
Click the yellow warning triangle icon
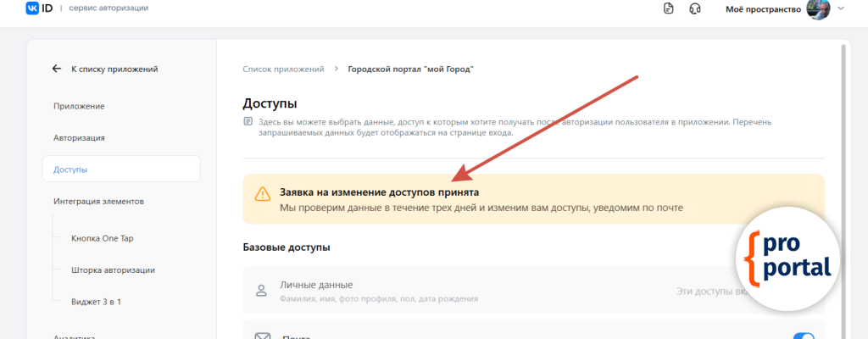click(263, 193)
